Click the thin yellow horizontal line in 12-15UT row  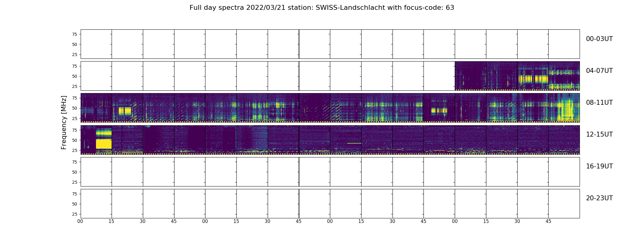pyautogui.click(x=354, y=143)
